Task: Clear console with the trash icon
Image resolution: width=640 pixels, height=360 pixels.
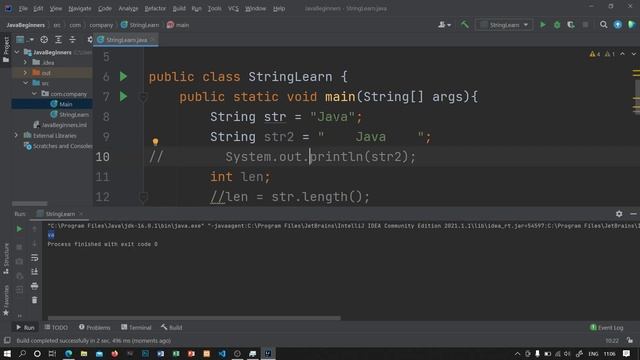Action: [35, 300]
